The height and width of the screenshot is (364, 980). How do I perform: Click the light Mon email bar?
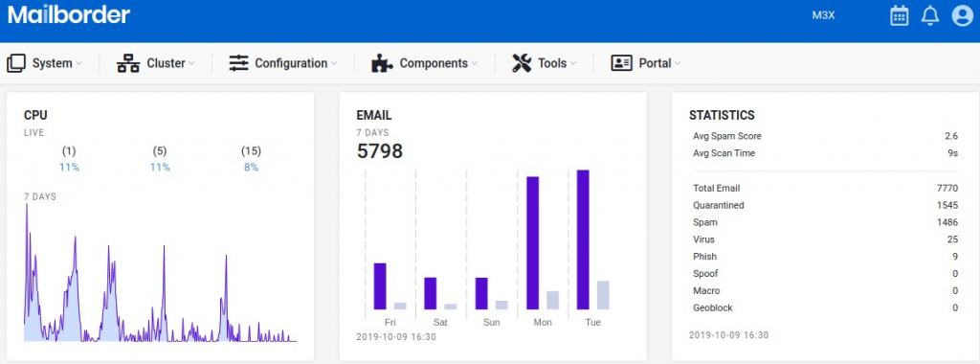tap(552, 300)
